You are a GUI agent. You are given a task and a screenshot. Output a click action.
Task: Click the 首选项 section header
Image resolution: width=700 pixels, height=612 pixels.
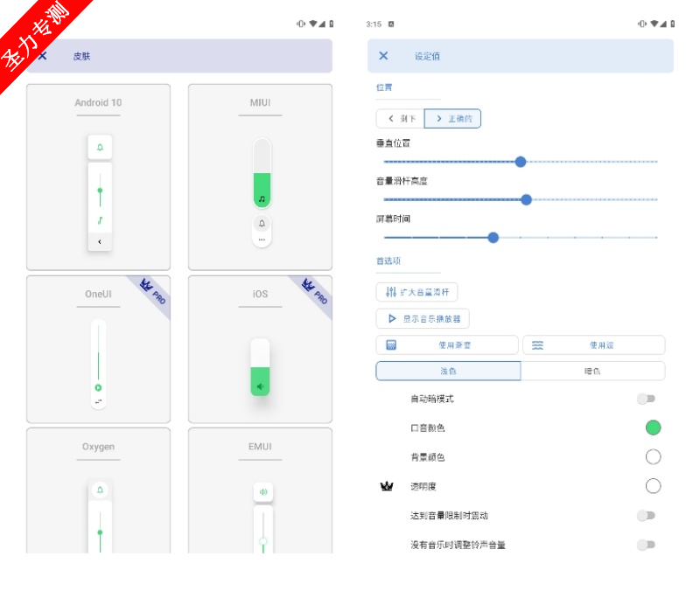[x=388, y=261]
